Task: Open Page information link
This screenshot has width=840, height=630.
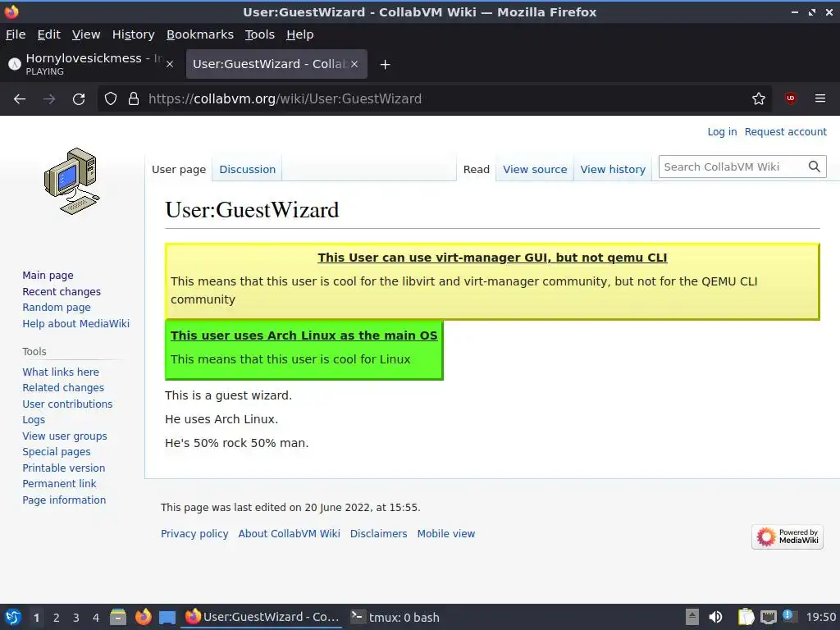Action: pyautogui.click(x=64, y=500)
